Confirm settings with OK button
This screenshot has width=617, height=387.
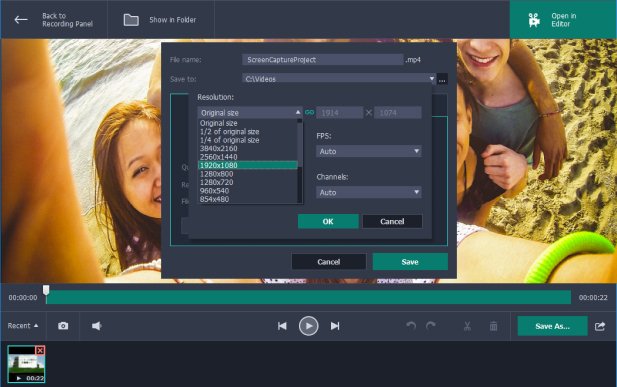pyautogui.click(x=328, y=221)
